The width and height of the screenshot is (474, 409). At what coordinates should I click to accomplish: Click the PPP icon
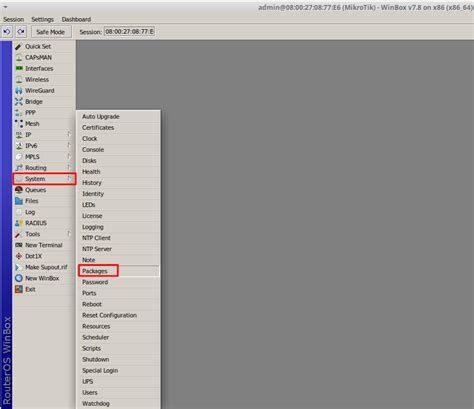tap(19, 113)
